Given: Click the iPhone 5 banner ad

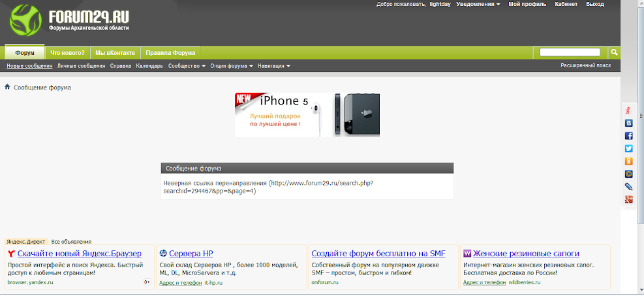Looking at the screenshot, I should 307,115.
